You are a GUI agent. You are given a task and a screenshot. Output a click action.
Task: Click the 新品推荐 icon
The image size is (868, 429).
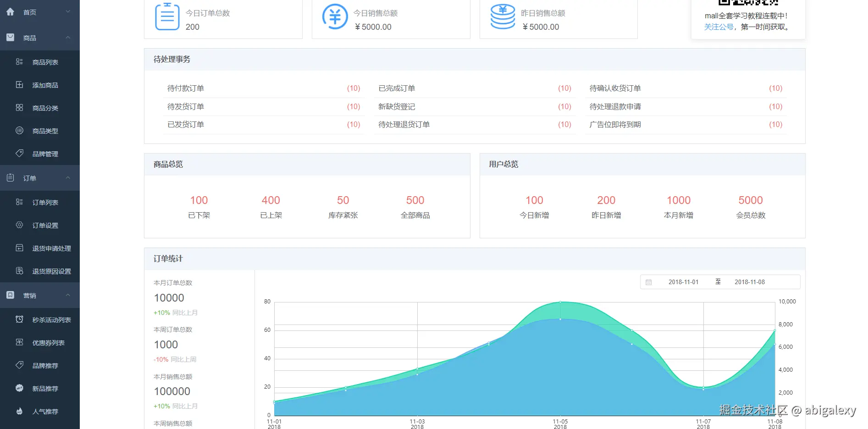pos(19,388)
